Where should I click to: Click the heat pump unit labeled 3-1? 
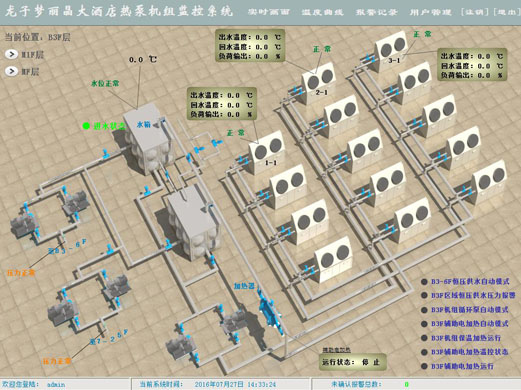click(x=391, y=52)
